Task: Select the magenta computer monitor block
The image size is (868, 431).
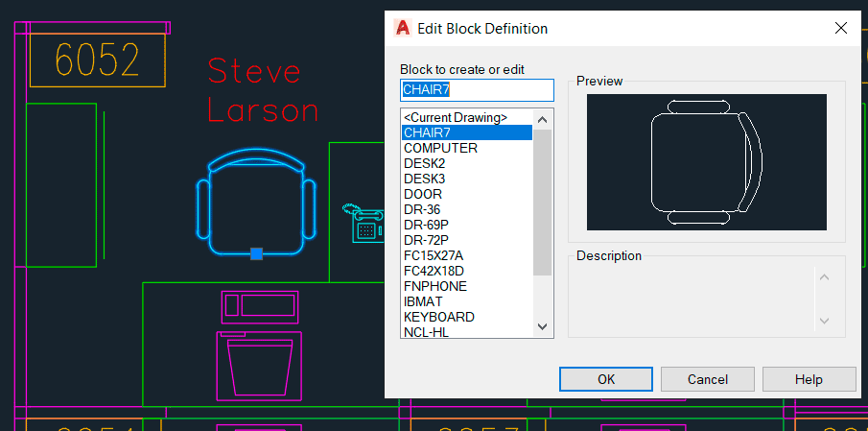Action: [259, 365]
